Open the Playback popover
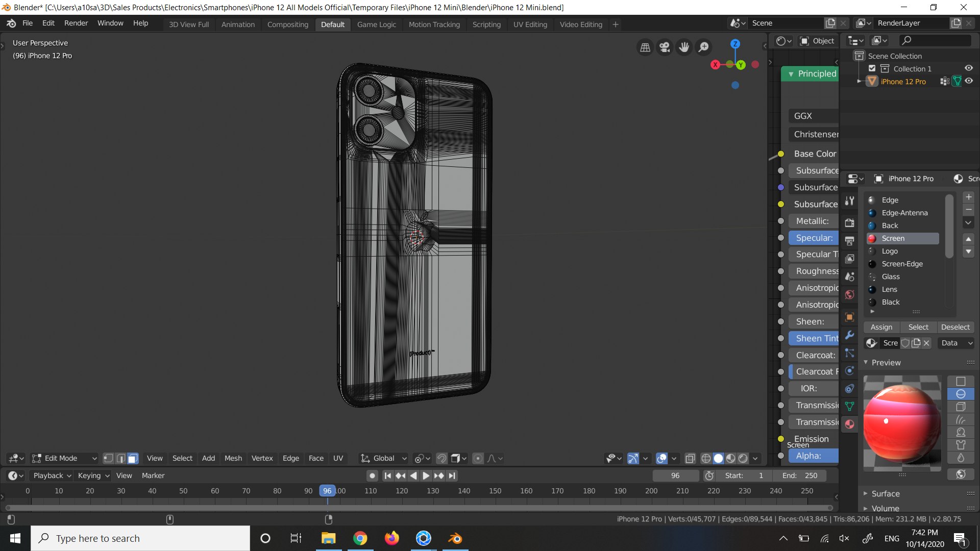The image size is (980, 551). pyautogui.click(x=52, y=475)
